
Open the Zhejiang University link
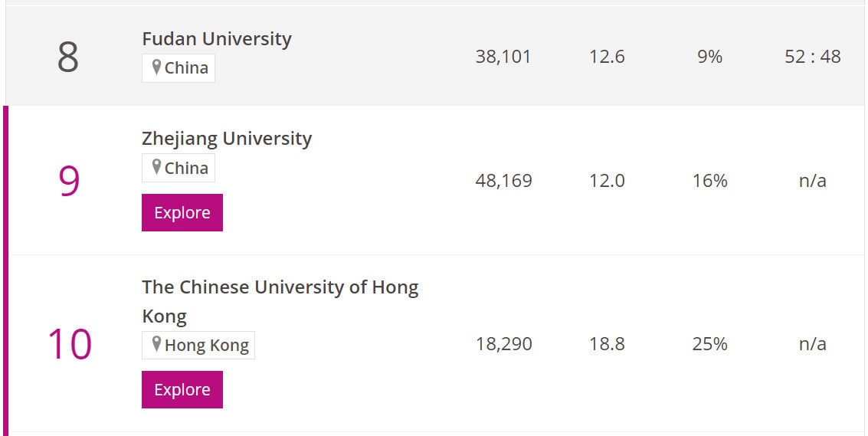click(x=227, y=139)
